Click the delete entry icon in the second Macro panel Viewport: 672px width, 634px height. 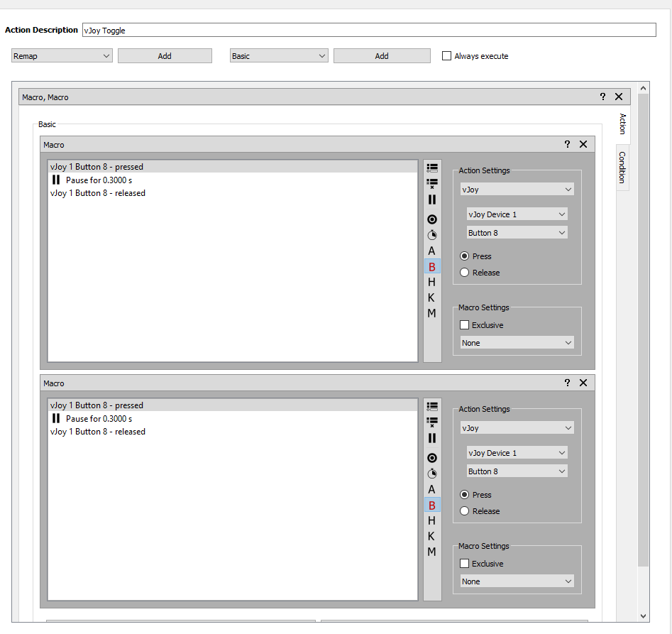point(432,422)
